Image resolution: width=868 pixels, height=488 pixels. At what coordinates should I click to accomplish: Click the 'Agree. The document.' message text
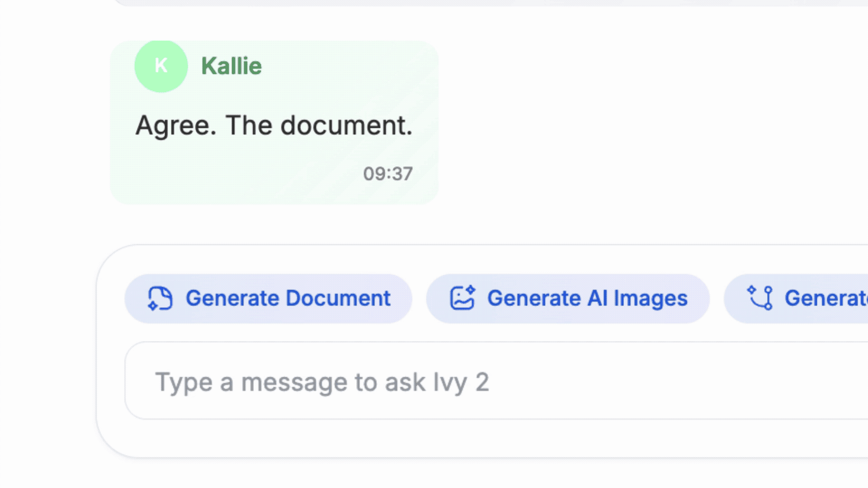(x=274, y=125)
